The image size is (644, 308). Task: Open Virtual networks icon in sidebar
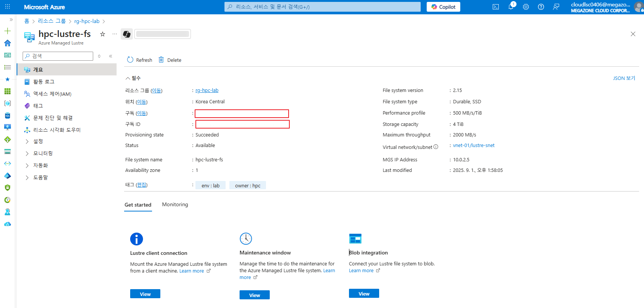tap(8, 164)
